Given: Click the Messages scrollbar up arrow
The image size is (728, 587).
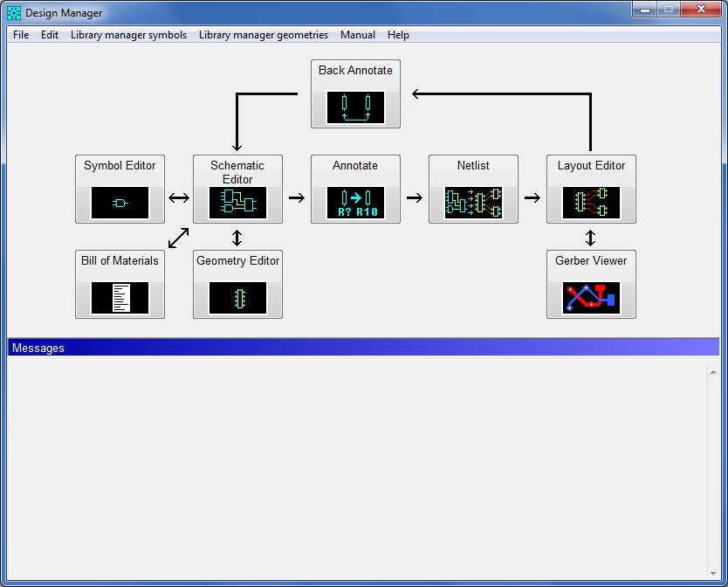Looking at the screenshot, I should tap(713, 372).
